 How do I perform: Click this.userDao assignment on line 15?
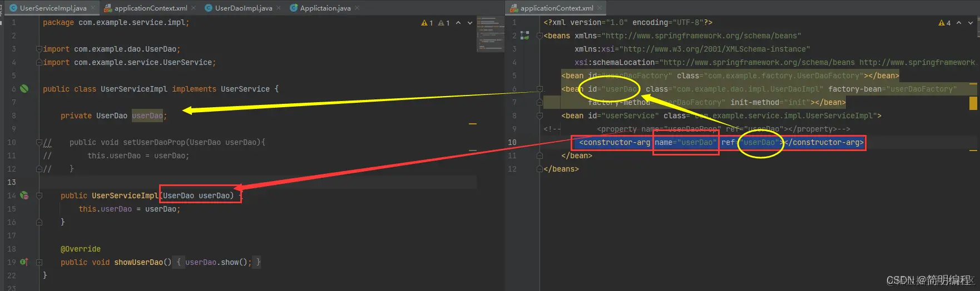[130, 209]
